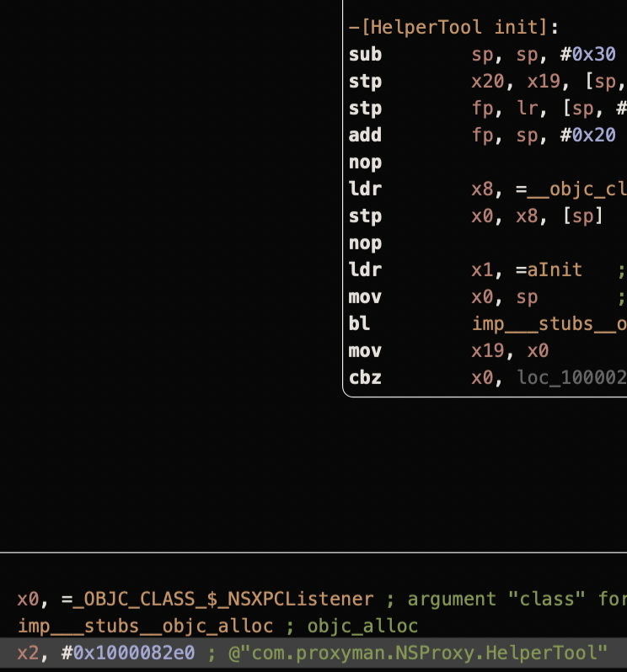Click the stp x20, x19 instruction line
627x672 pixels.
[x=365, y=82]
